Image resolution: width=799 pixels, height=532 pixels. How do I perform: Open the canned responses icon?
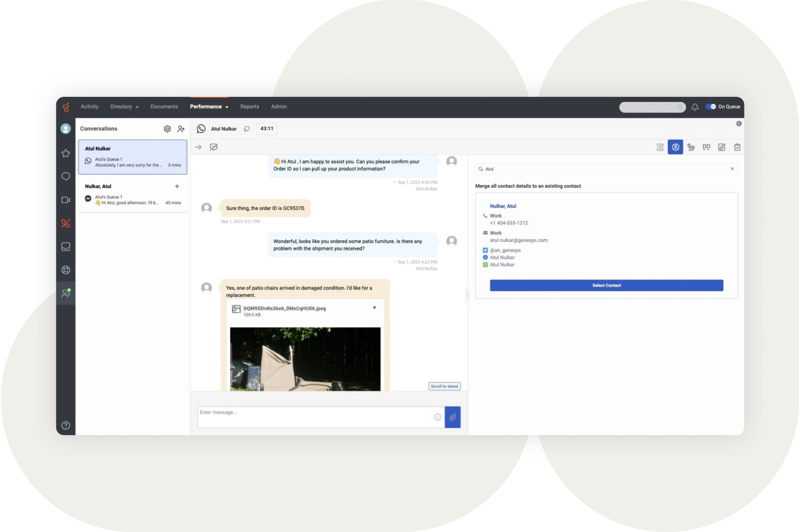706,147
